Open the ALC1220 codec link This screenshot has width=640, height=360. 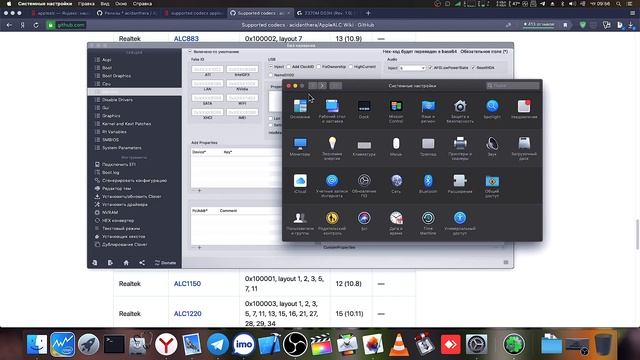click(x=187, y=314)
